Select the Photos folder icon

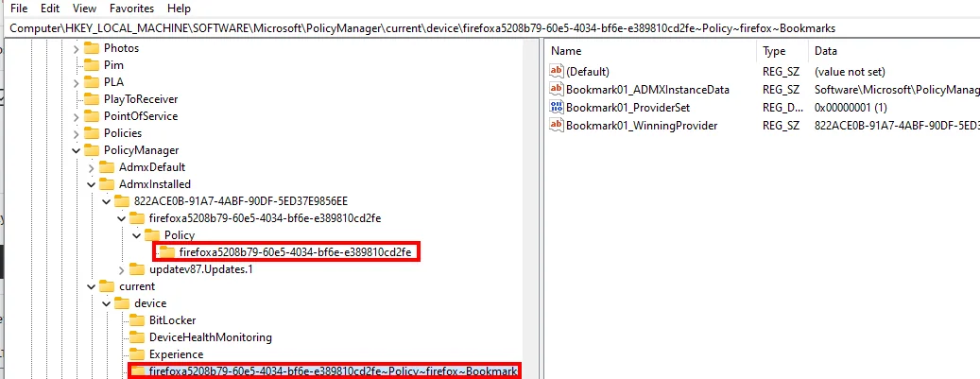pos(92,48)
